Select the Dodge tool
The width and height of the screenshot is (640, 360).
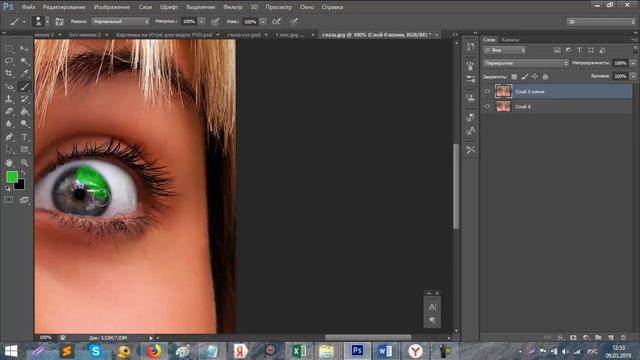[x=24, y=124]
